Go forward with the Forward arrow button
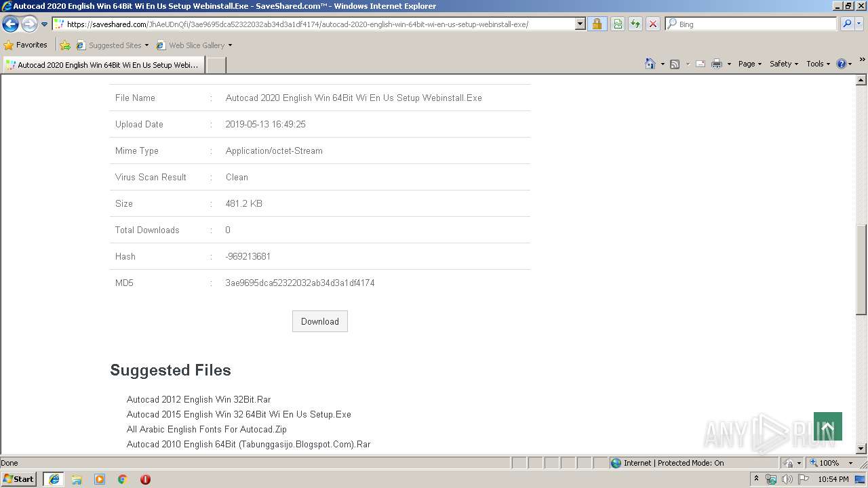The height and width of the screenshot is (488, 868). point(29,24)
